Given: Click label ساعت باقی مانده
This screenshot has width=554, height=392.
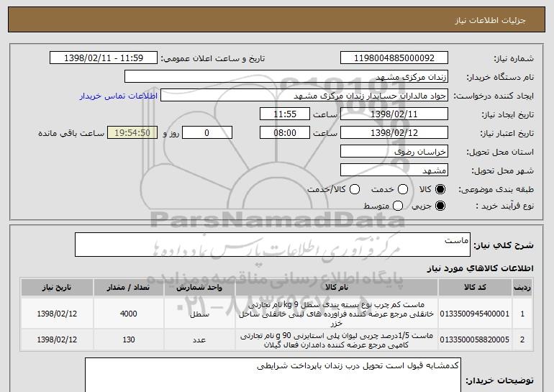Looking at the screenshot, I should [x=71, y=133].
